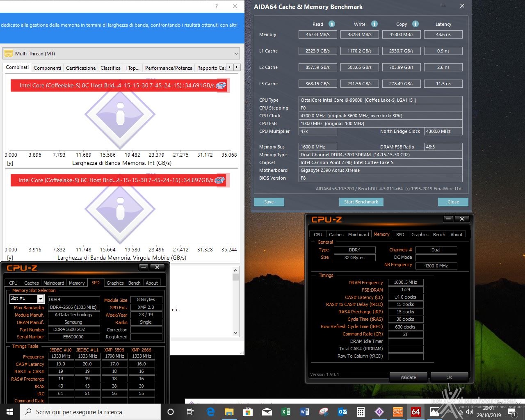The image size is (525, 420).
Task: Select Certificazione tab in Sandra
Action: pos(81,68)
